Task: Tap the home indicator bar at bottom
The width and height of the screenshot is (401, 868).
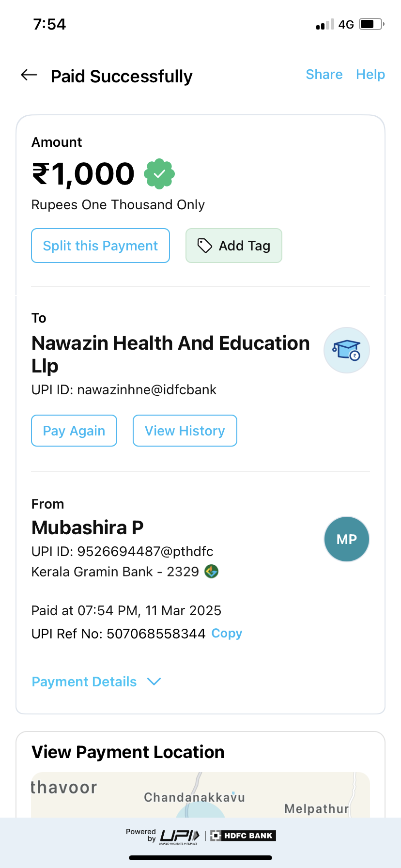Action: [200, 858]
